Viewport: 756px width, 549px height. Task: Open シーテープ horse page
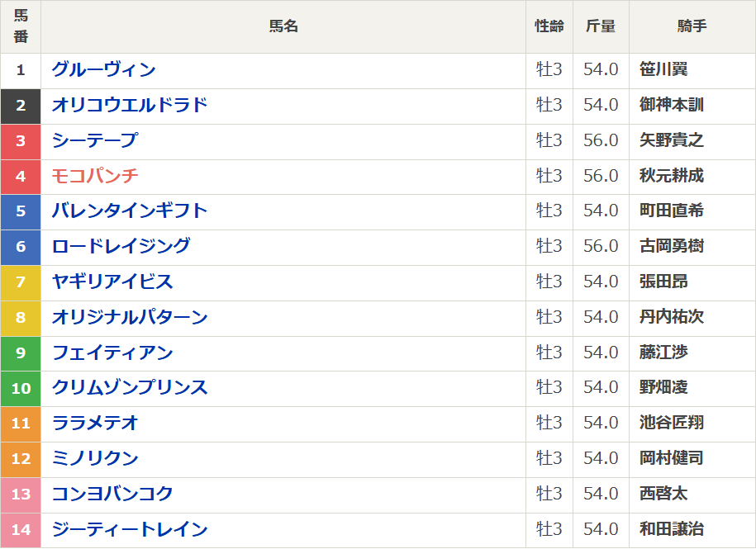(x=94, y=140)
